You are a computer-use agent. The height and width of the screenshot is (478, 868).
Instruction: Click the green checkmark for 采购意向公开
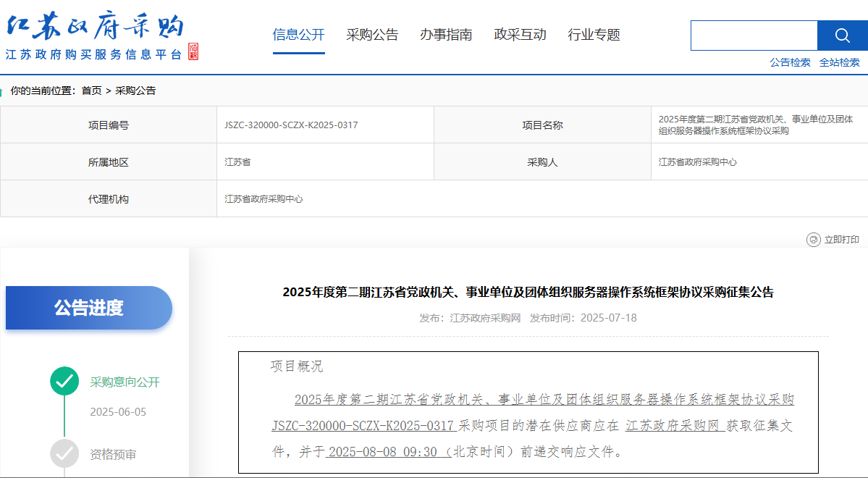tap(64, 382)
